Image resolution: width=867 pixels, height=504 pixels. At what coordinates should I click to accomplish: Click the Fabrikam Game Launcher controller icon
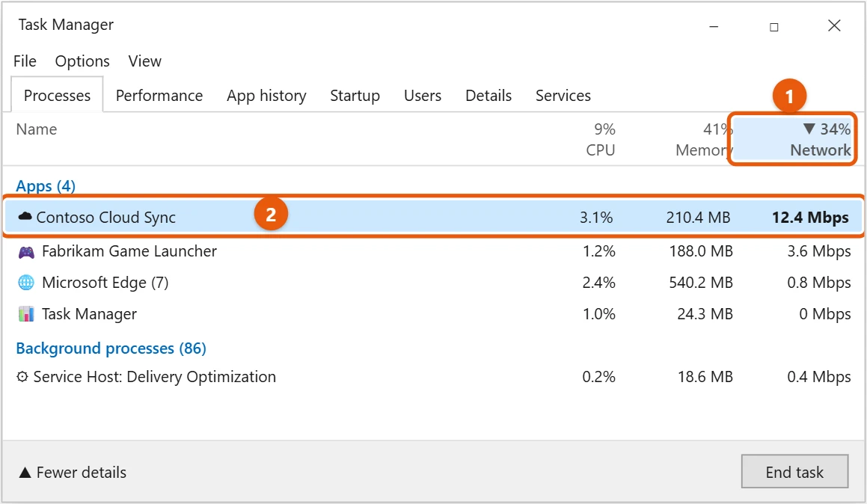point(26,252)
